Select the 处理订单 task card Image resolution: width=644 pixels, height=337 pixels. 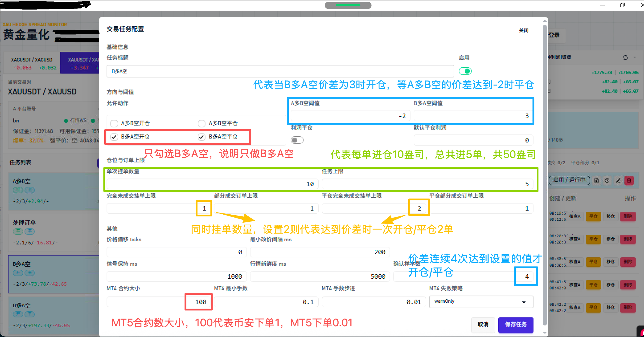pyautogui.click(x=54, y=233)
